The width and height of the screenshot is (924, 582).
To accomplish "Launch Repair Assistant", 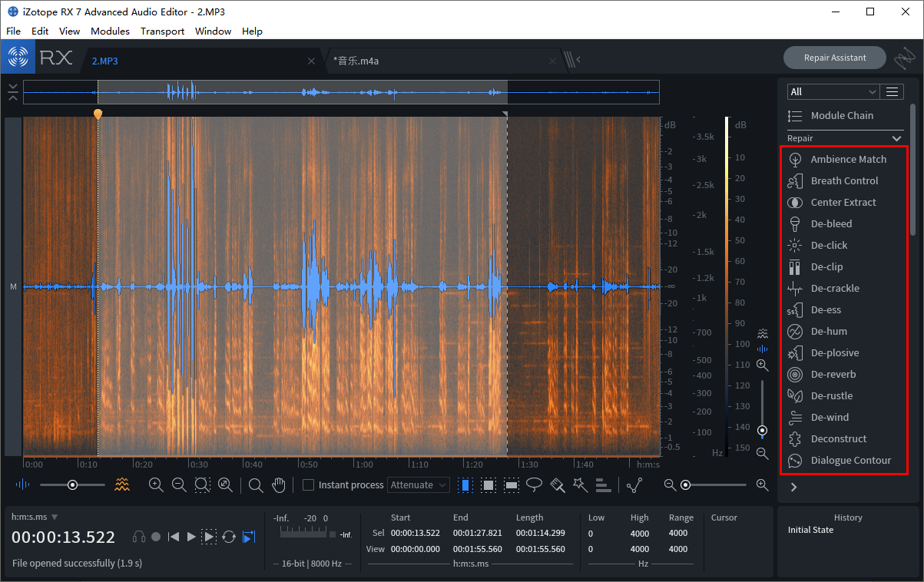I will click(835, 58).
